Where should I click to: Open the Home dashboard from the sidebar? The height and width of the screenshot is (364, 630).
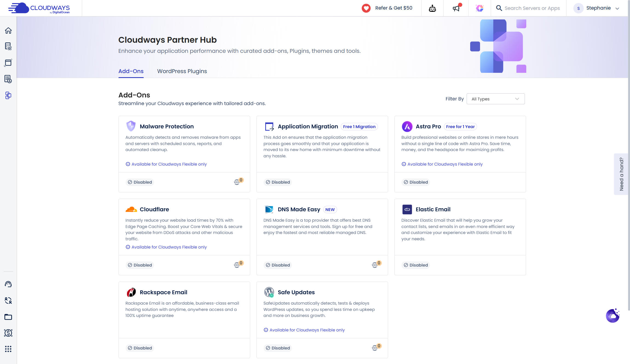(8, 30)
